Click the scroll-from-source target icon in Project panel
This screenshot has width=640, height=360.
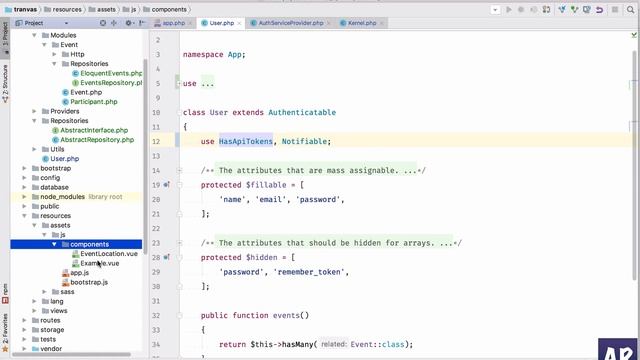(x=103, y=23)
